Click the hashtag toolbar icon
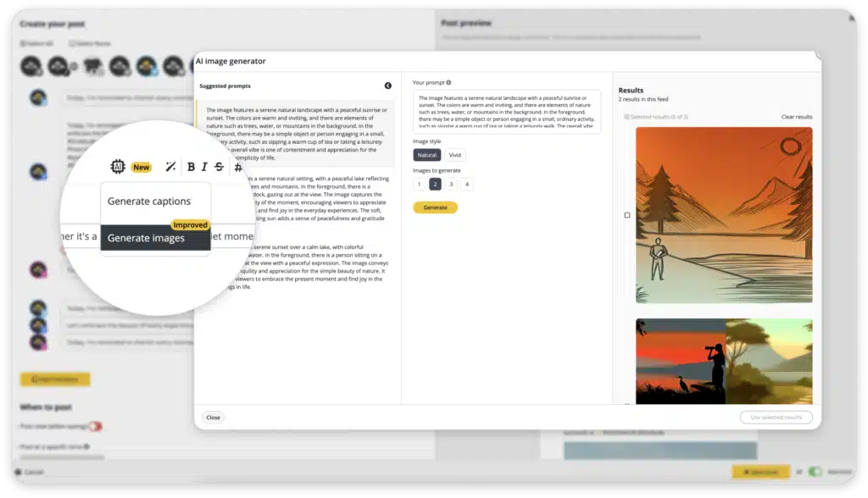 pos(238,167)
